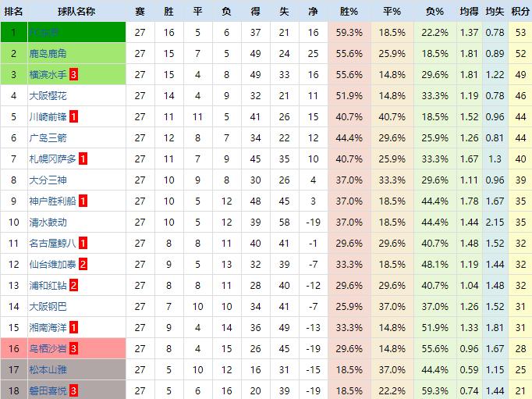Click the 胜% column header
Screen dimensions: 532x399
[349, 11]
